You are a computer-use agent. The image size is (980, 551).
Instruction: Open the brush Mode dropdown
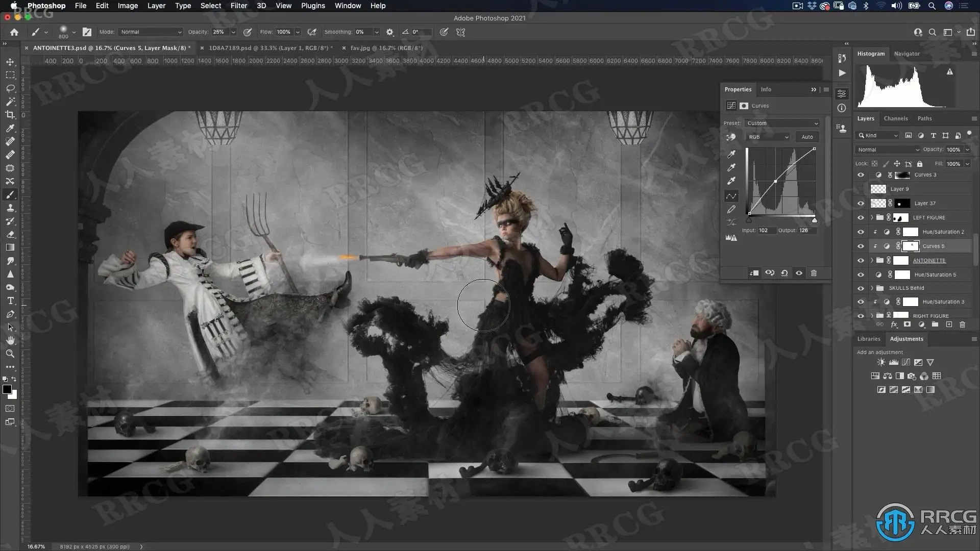[x=151, y=32]
